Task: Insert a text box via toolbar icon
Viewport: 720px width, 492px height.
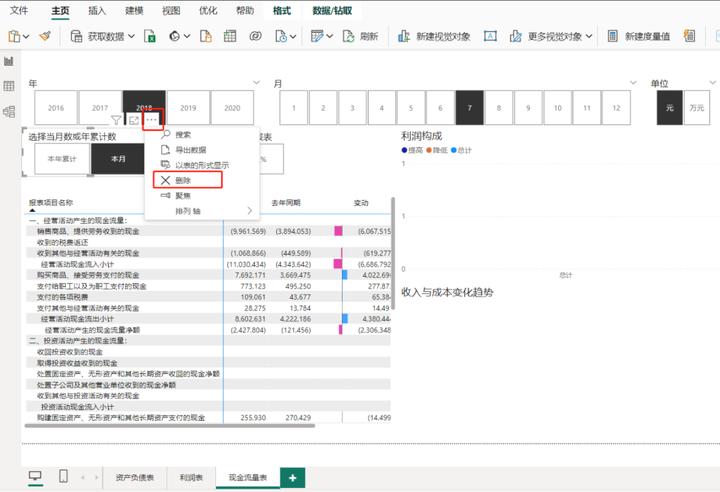Action: pyautogui.click(x=490, y=36)
